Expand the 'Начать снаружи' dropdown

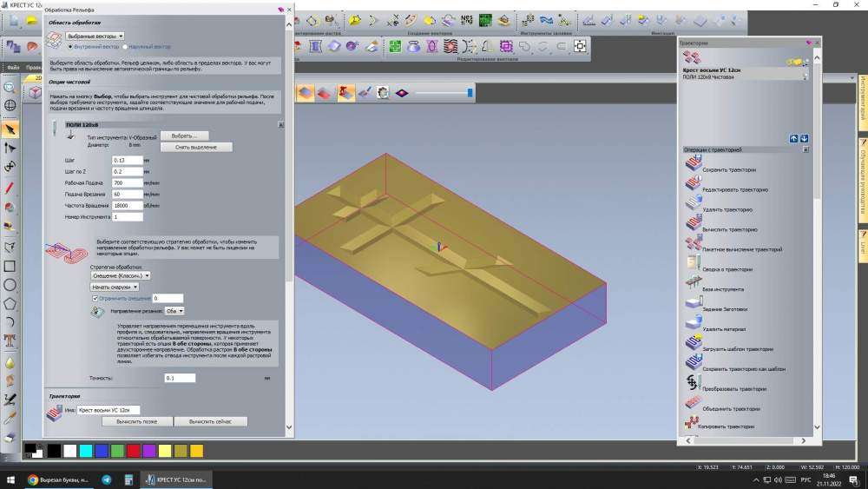[x=114, y=286]
